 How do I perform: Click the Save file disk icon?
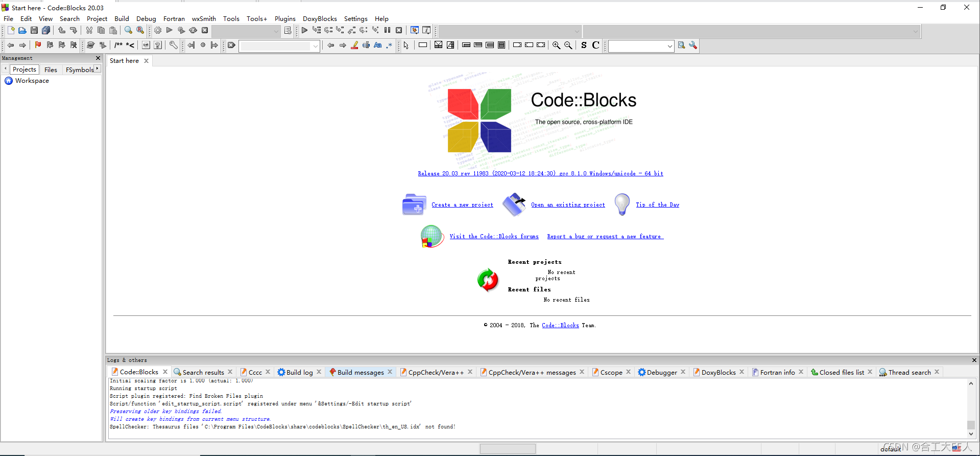(34, 31)
